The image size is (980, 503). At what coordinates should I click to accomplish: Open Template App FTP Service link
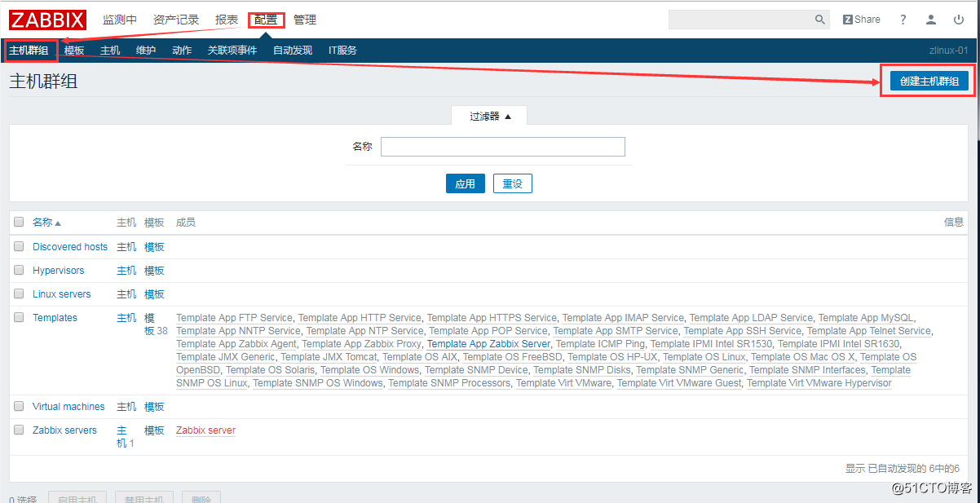(234, 317)
